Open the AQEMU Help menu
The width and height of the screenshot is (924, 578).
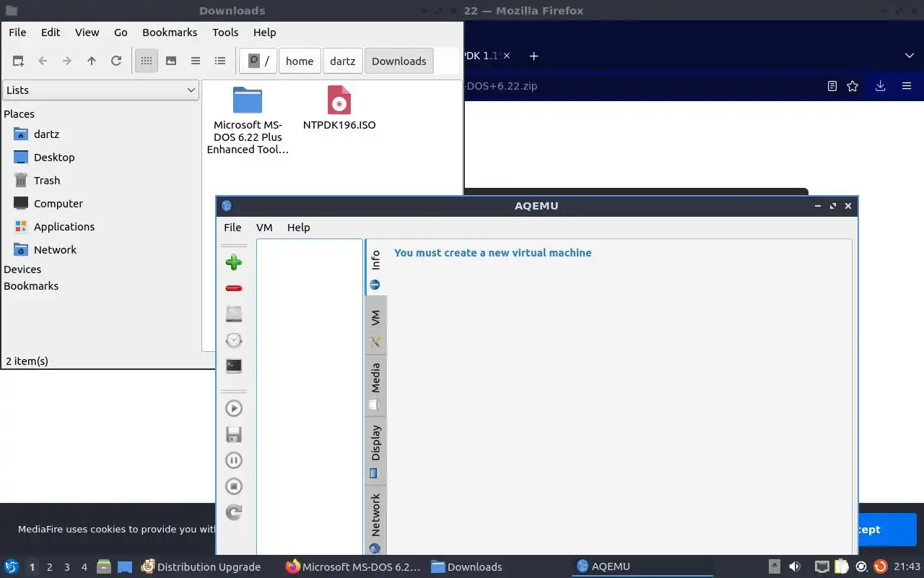298,227
